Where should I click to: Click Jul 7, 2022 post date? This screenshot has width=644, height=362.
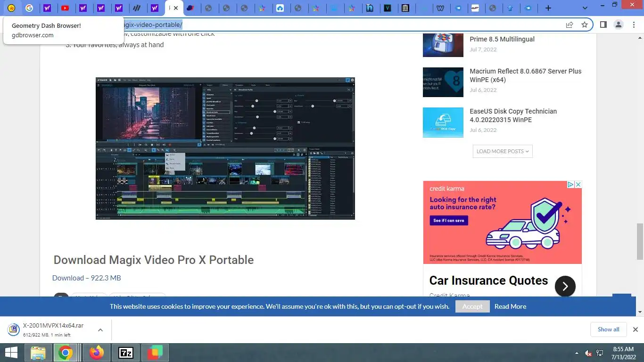[483, 49]
